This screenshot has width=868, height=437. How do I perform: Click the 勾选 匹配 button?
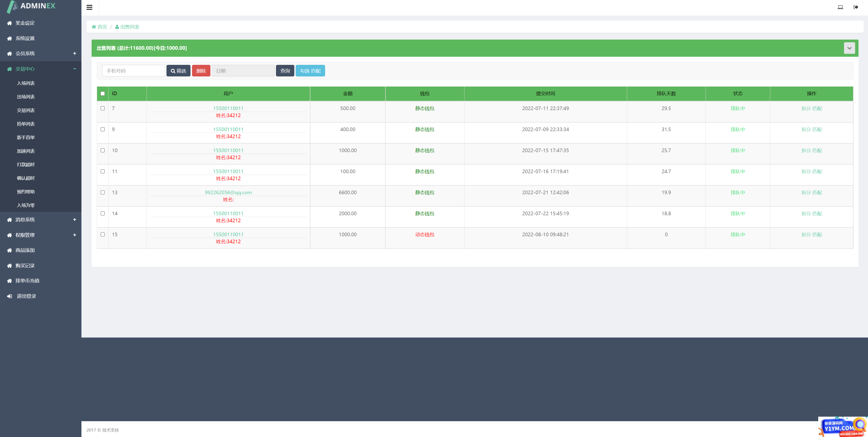click(x=310, y=71)
